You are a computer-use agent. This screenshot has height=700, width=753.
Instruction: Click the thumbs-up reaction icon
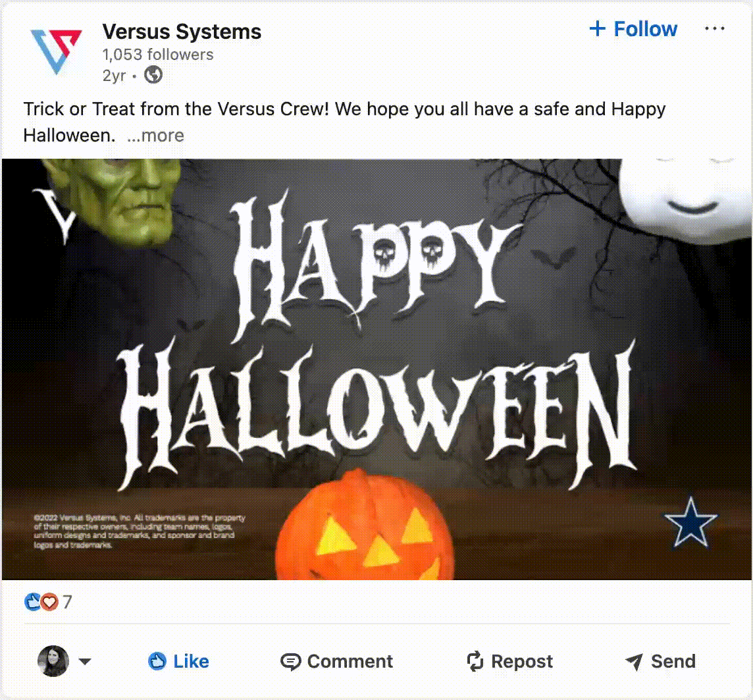[x=32, y=601]
